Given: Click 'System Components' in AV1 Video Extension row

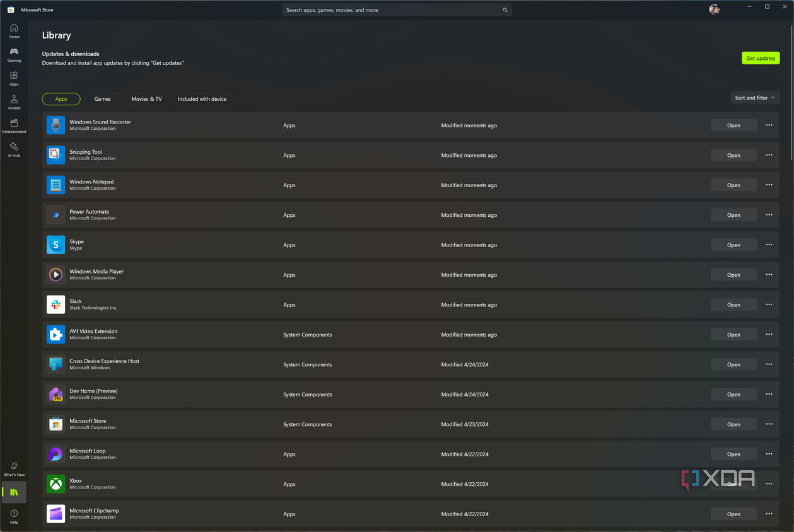Looking at the screenshot, I should click(x=307, y=335).
